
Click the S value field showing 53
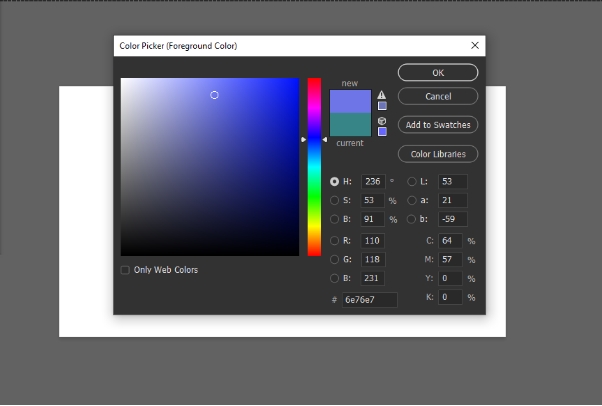point(373,200)
